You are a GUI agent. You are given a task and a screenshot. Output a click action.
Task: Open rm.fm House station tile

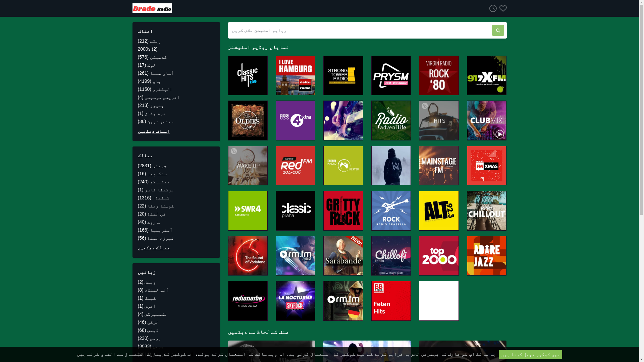point(296,256)
